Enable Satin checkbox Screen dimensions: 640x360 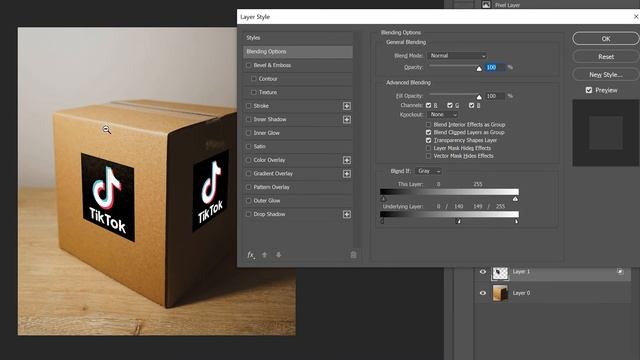248,146
